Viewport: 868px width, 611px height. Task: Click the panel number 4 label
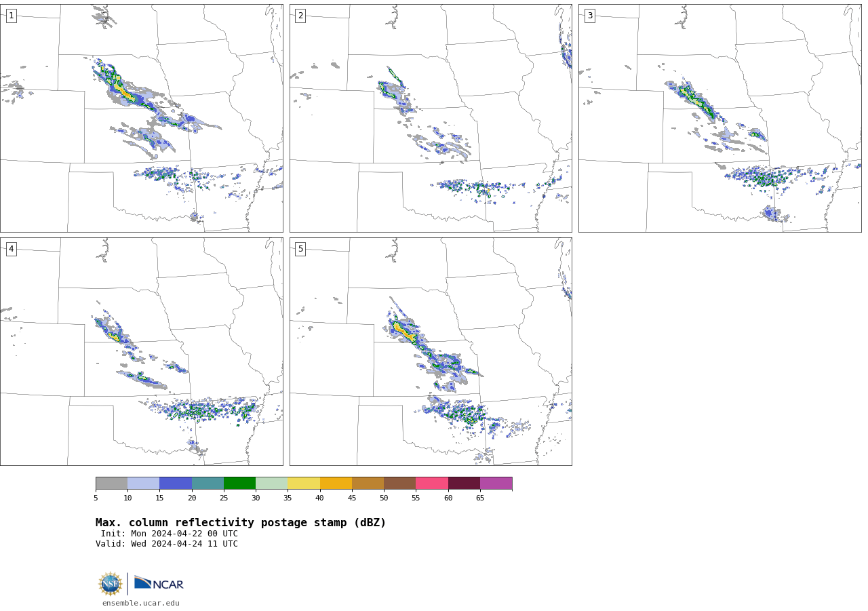[11, 249]
